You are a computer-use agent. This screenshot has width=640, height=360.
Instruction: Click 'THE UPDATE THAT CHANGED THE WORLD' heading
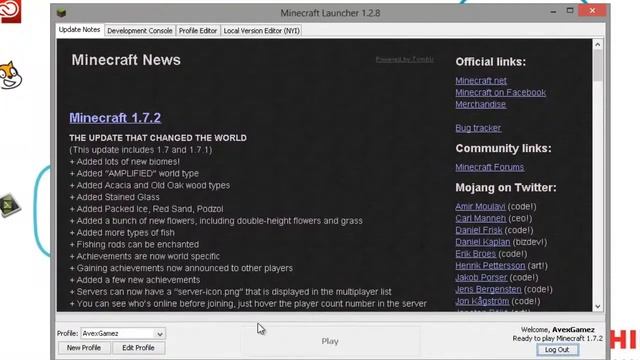pyautogui.click(x=158, y=138)
